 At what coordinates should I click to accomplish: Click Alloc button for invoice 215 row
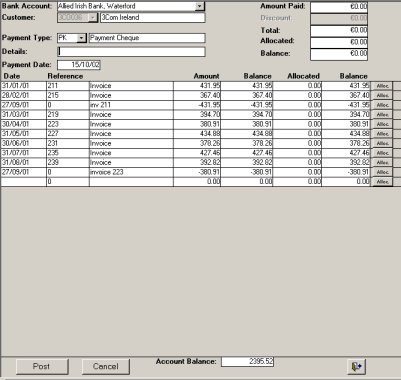click(x=382, y=96)
